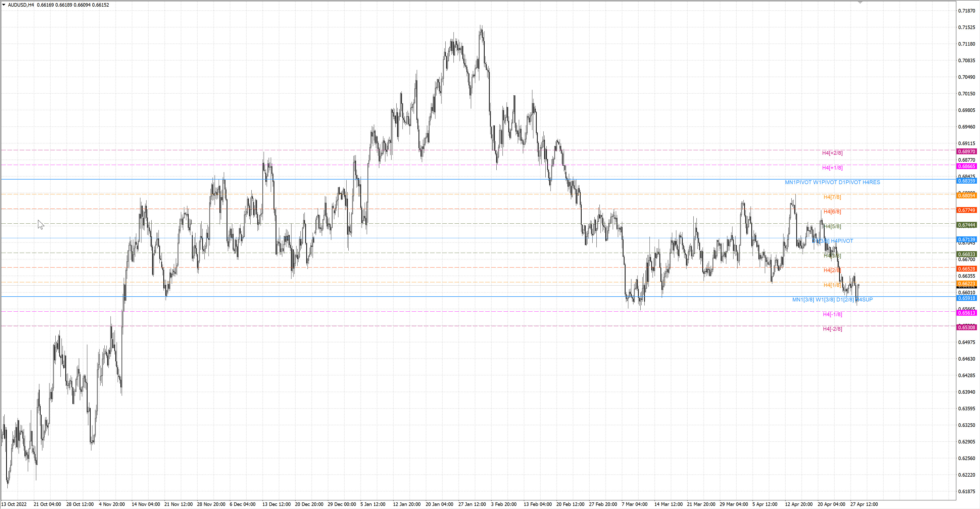Select the H4[7/8] orange level label
Viewport: 980px width, 509px height.
coord(832,197)
